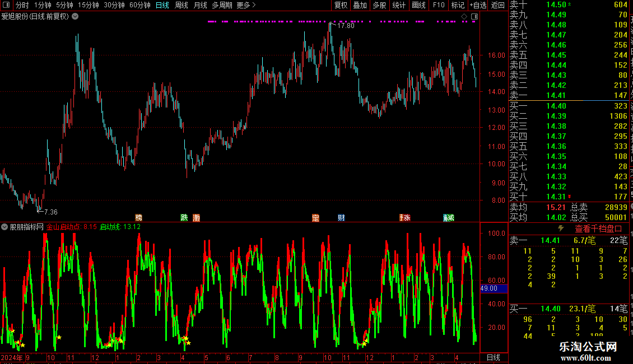The height and width of the screenshot is (364, 633).
Task: Click the 23.1/笔 value beside 买一
Action: [583, 309]
